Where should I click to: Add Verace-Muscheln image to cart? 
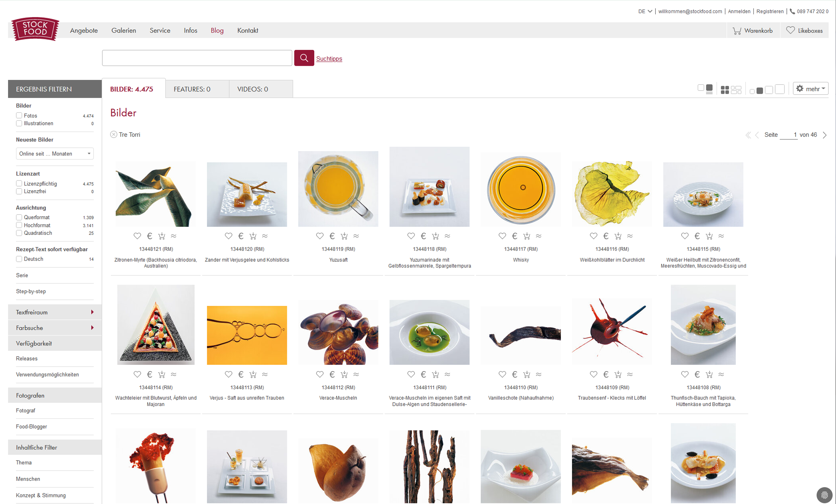[x=344, y=374]
